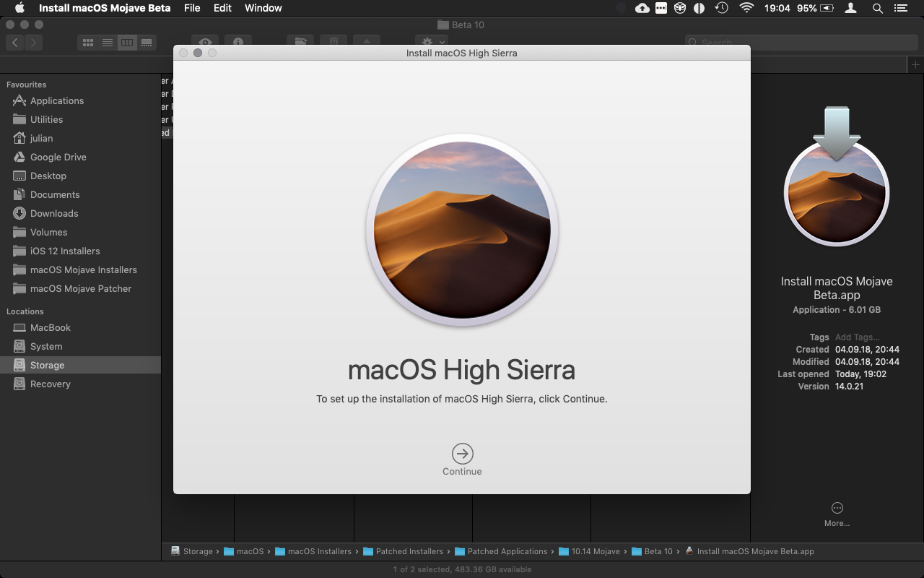Click the cloud upload menu bar icon
The height and width of the screenshot is (578, 924).
pyautogui.click(x=642, y=8)
